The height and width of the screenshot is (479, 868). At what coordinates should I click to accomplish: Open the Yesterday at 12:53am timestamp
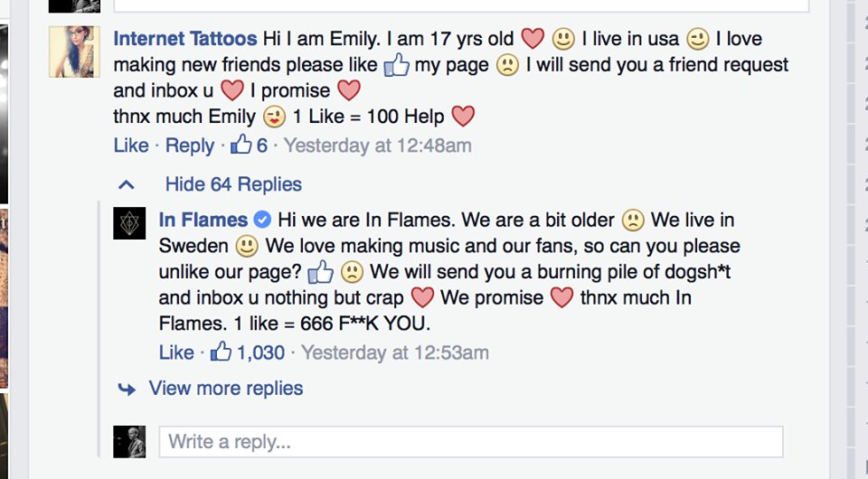click(395, 352)
